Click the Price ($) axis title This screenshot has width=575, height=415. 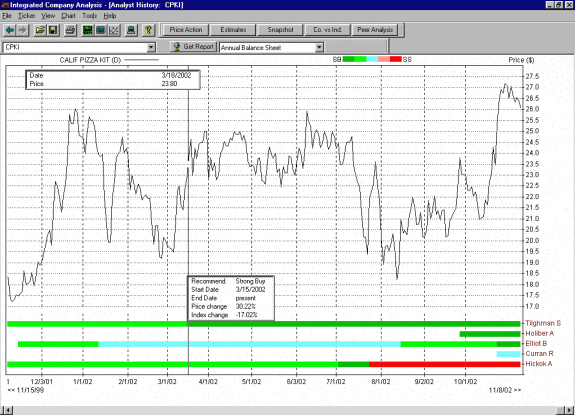tap(521, 60)
